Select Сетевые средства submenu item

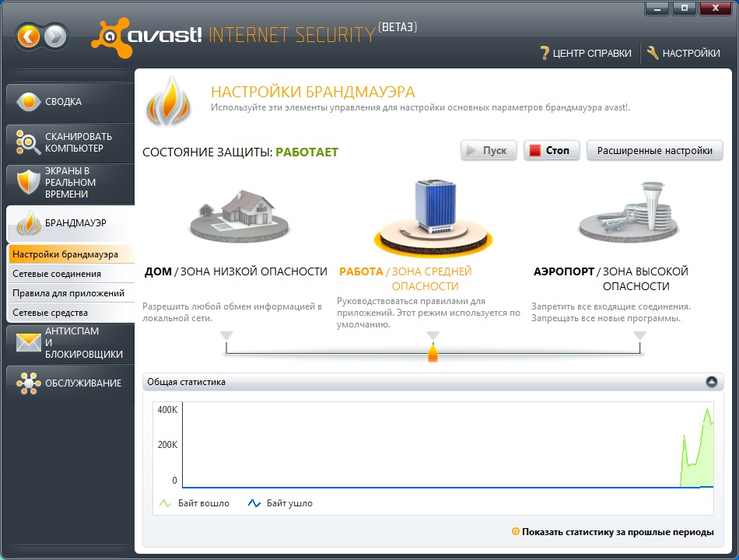pyautogui.click(x=72, y=313)
